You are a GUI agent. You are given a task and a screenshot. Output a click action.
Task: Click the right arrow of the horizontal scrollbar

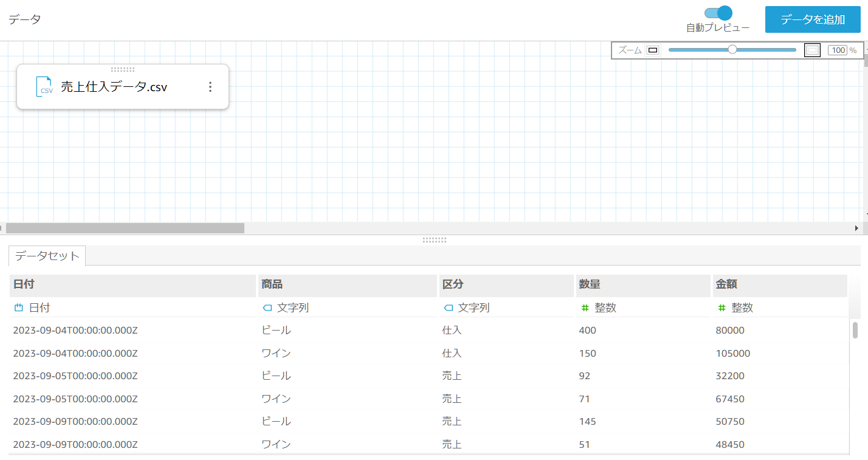(857, 228)
